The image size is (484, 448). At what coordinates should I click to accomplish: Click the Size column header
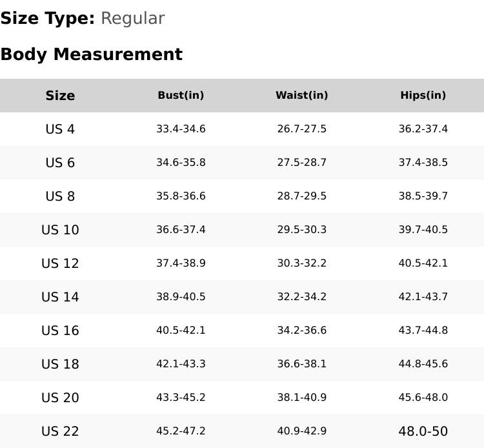point(60,96)
